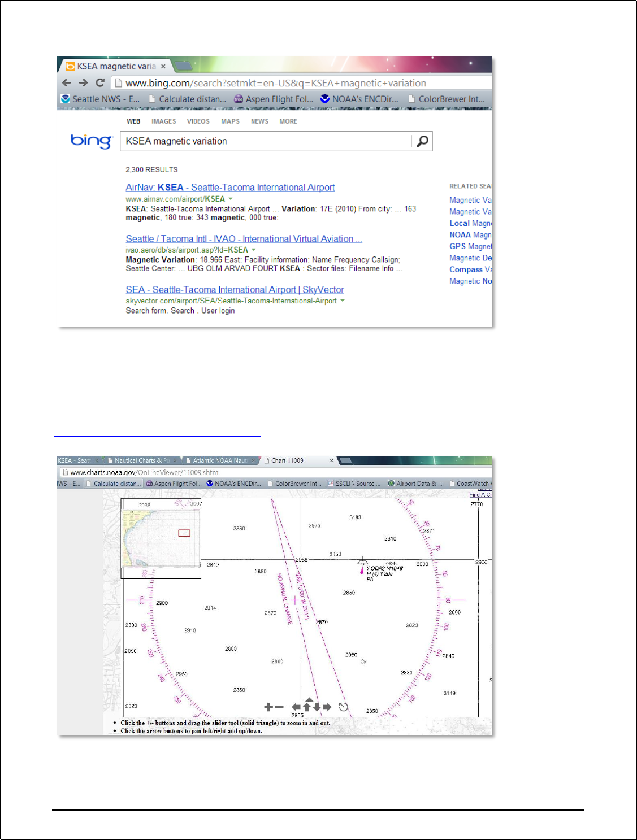
Task: Expand dropdown arrow beside skyvector.com result URL
Action: tap(343, 301)
